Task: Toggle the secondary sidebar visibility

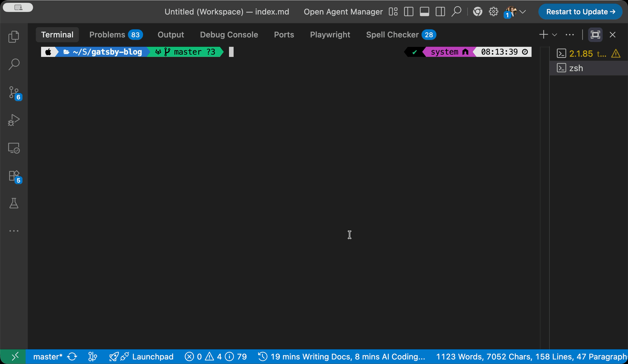Action: click(x=440, y=11)
